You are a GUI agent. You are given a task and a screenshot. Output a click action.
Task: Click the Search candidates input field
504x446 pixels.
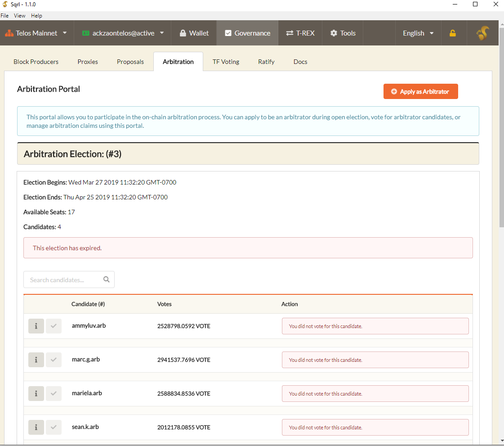point(63,279)
